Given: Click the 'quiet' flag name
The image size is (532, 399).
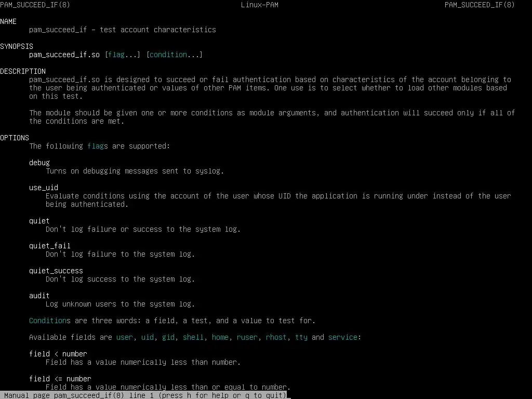Looking at the screenshot, I should point(39,221).
